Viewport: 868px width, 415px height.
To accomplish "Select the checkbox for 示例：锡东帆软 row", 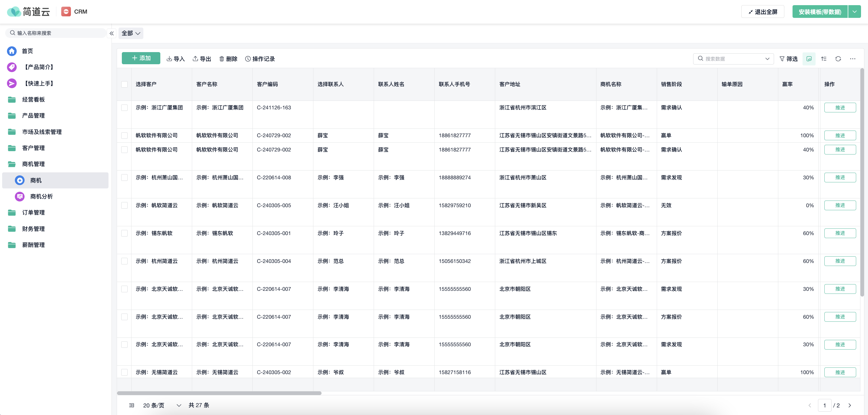I will point(124,233).
